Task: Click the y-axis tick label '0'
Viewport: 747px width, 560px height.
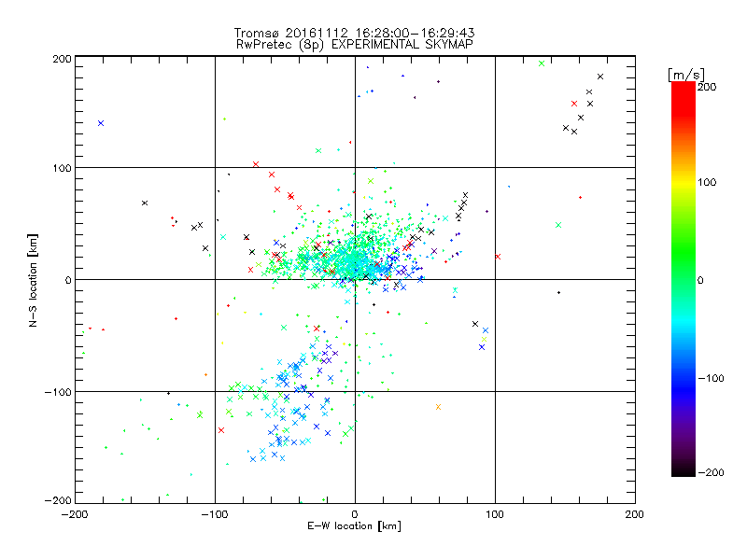Action: [x=68, y=280]
